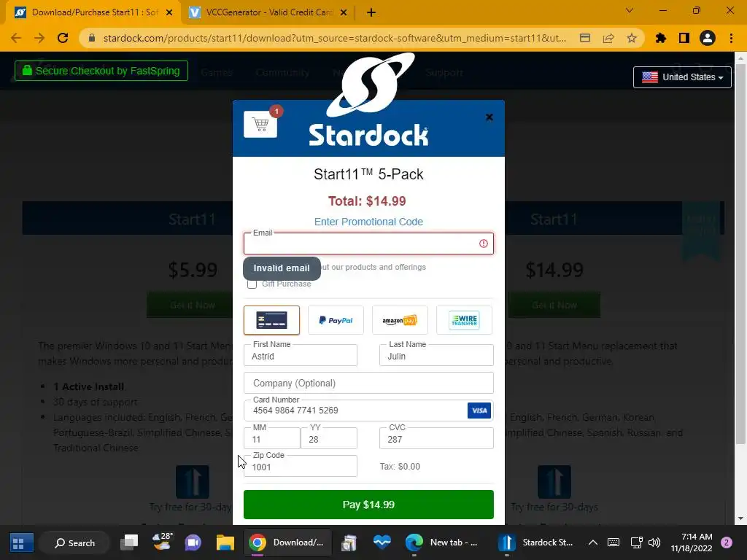View site security lock info
The width and height of the screenshot is (747, 560).
(x=92, y=38)
